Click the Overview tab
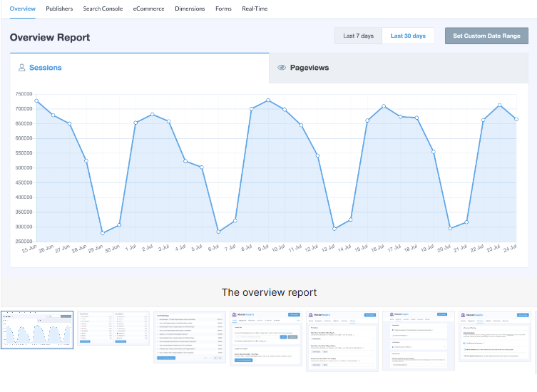 (23, 9)
